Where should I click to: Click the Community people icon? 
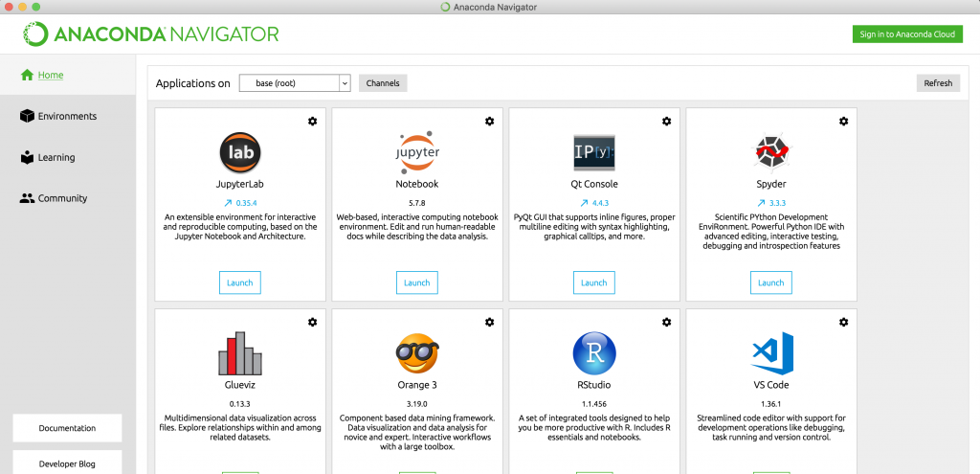(x=27, y=199)
